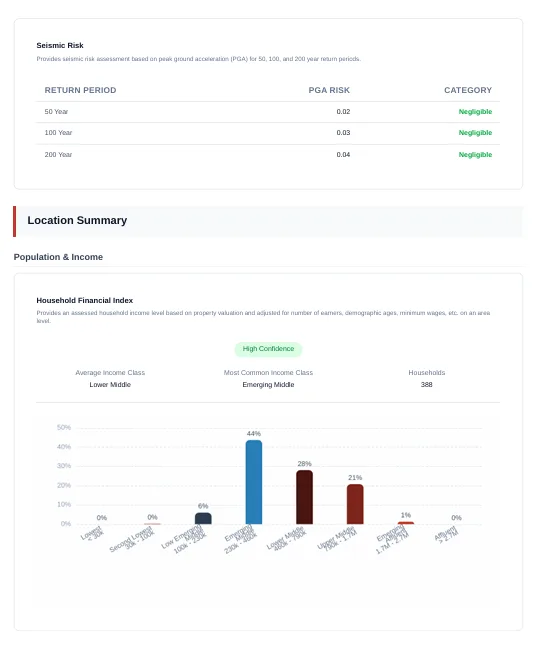This screenshot has width=535, height=650.
Task: Click the 0.03 PGA risk value
Action: (x=343, y=133)
